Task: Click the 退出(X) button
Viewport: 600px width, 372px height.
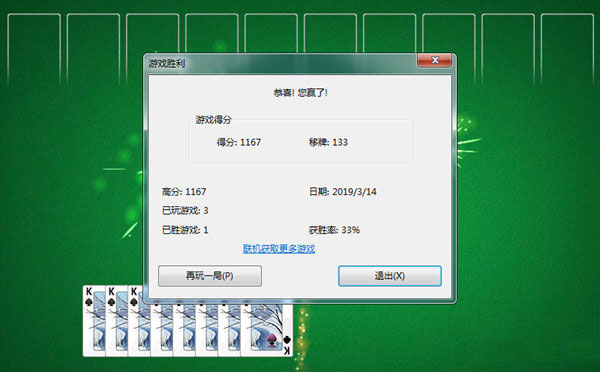Action: [x=390, y=276]
